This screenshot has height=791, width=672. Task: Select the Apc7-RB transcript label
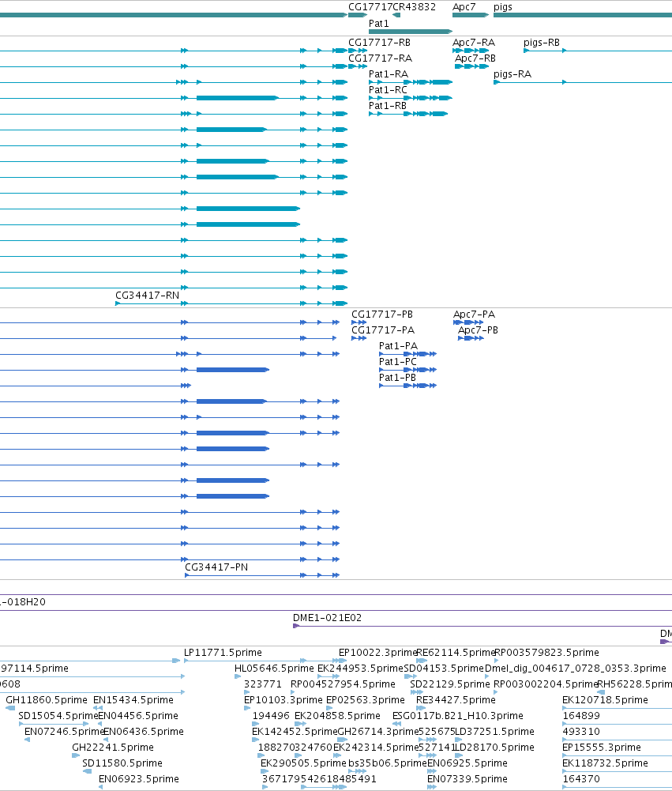[x=475, y=58]
